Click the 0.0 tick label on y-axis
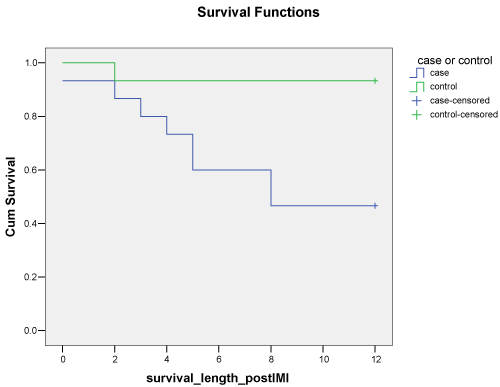The width and height of the screenshot is (500, 387). 30,330
